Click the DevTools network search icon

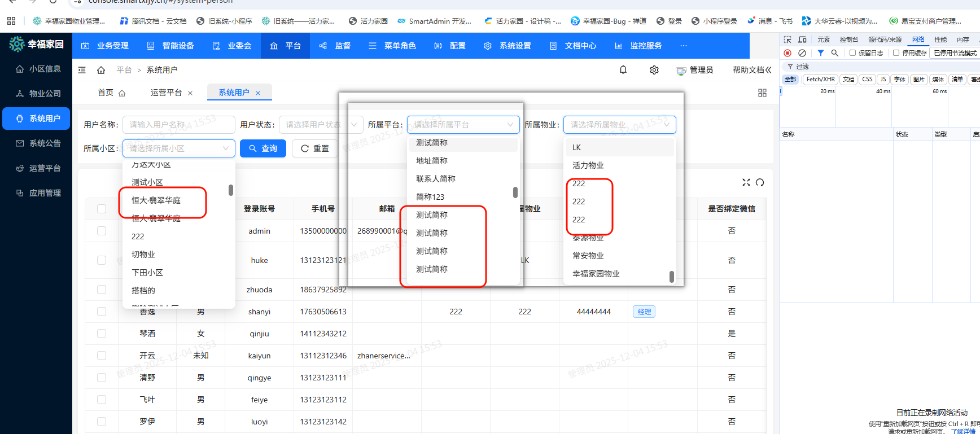tap(834, 53)
